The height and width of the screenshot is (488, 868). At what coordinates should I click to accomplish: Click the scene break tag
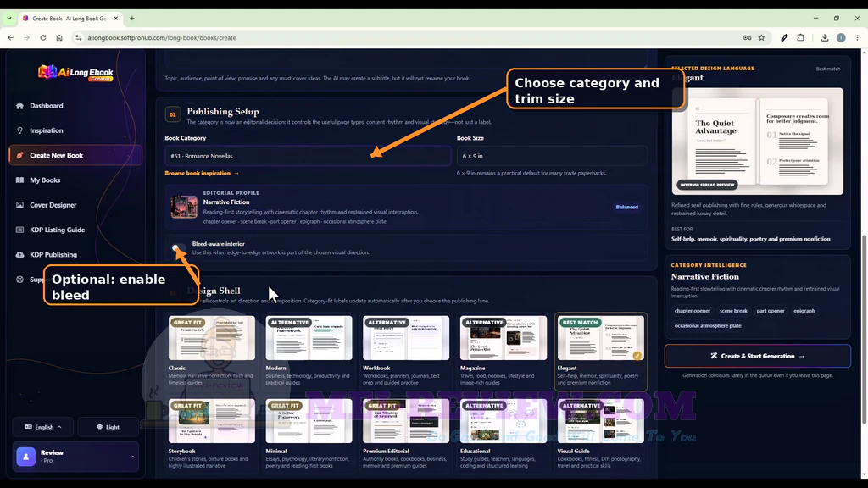(733, 311)
